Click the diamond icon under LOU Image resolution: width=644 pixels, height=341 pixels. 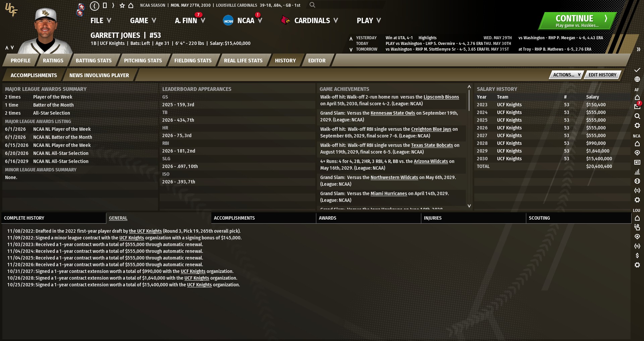[637, 237]
